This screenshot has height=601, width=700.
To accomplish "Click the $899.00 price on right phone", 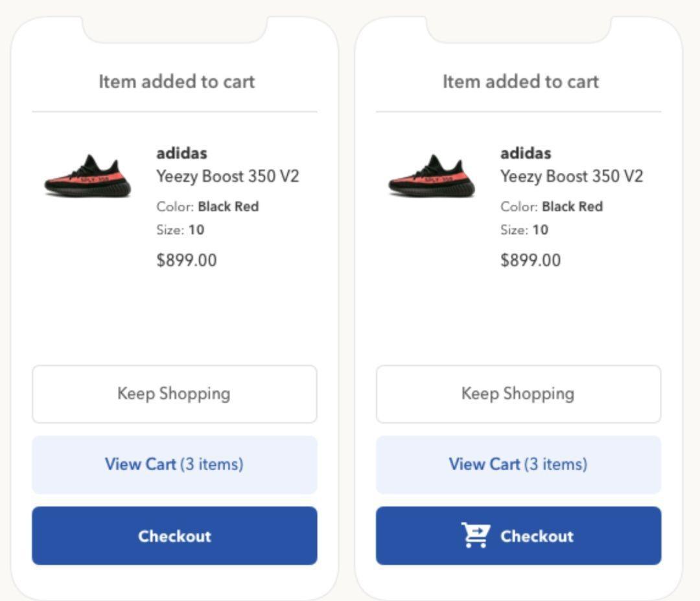I will tap(531, 260).
